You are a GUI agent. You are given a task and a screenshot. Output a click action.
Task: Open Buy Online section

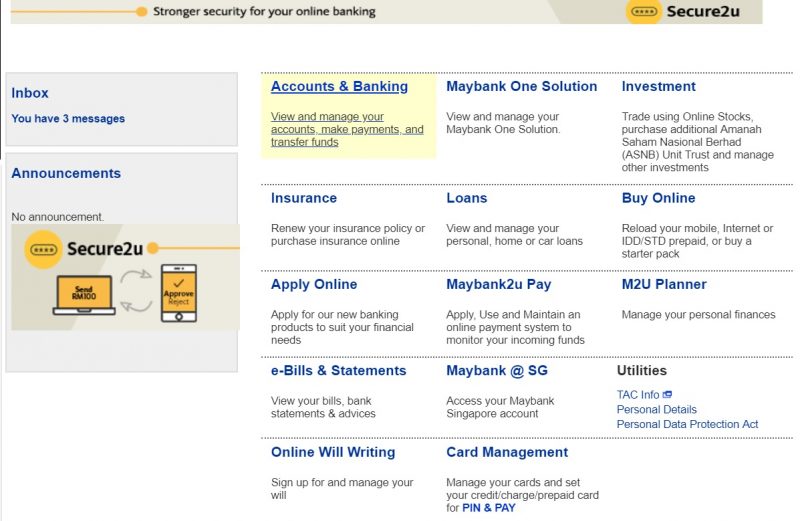(x=658, y=198)
